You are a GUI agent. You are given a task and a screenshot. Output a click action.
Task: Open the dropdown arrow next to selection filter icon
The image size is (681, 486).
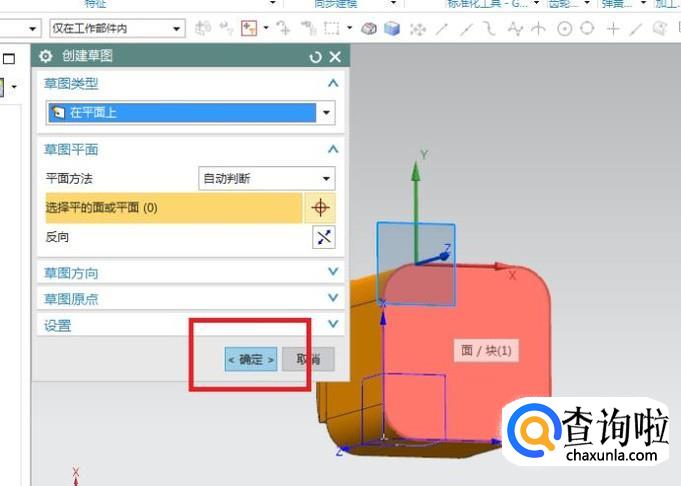point(266,28)
